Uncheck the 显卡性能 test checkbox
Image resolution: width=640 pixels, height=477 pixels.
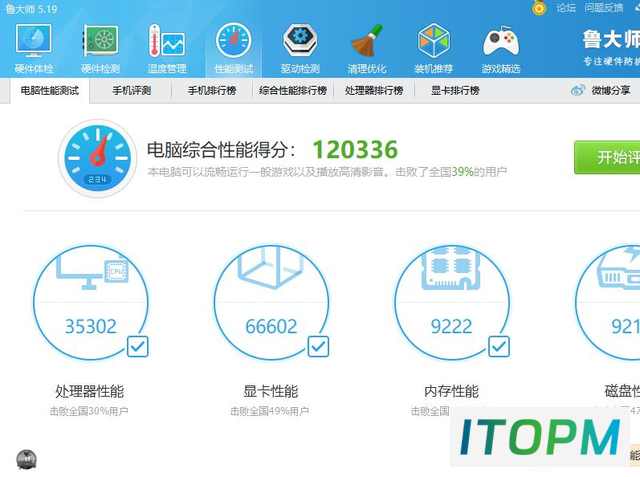(x=318, y=346)
